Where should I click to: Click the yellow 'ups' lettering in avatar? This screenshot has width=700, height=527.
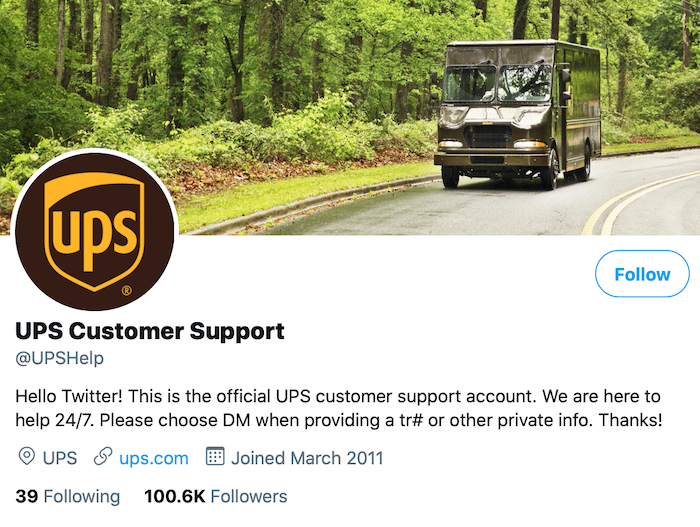[x=95, y=234]
